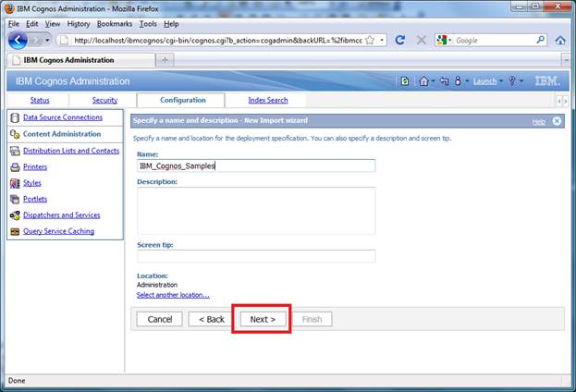This screenshot has width=576, height=392.
Task: Click into the Name field
Action: coord(256,165)
